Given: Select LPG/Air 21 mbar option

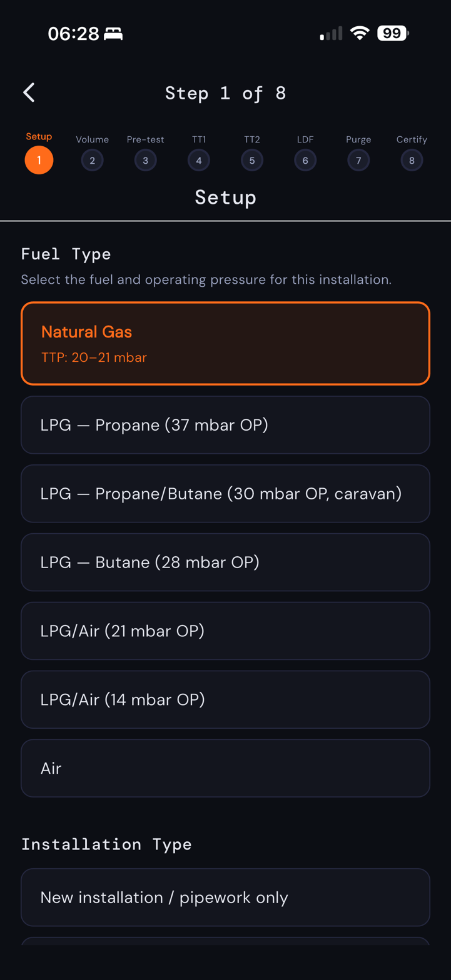Looking at the screenshot, I should (225, 631).
